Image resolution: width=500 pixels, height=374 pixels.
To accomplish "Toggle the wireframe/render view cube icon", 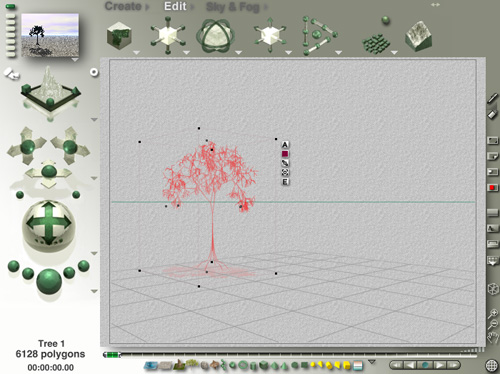I will tap(492, 289).
